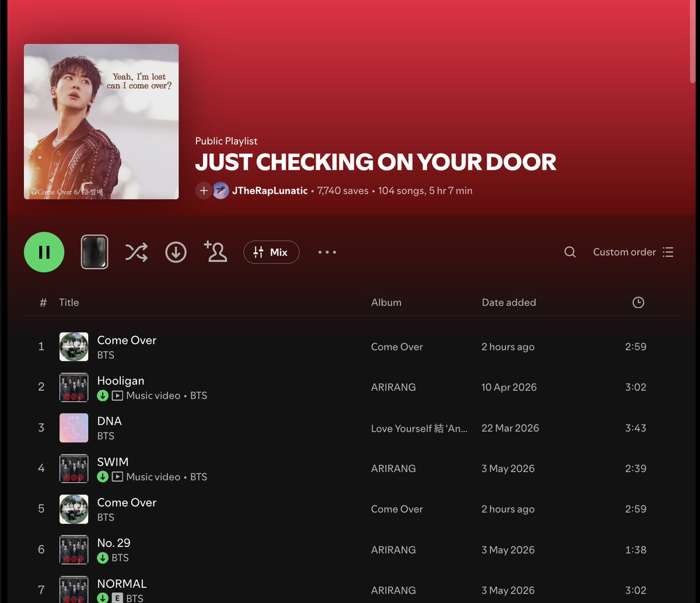Screen dimensions: 700x603
Task: Open DNA album art thumbnail
Action: [x=74, y=428]
